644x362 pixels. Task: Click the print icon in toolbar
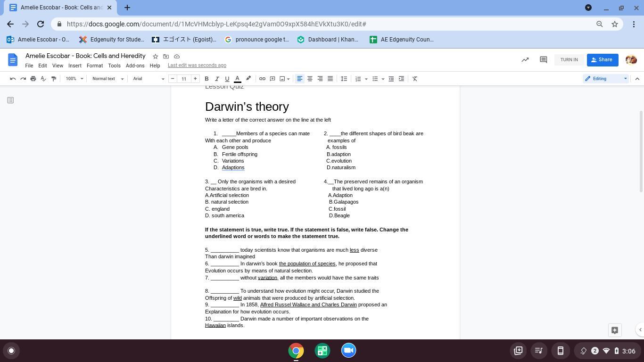pyautogui.click(x=33, y=79)
